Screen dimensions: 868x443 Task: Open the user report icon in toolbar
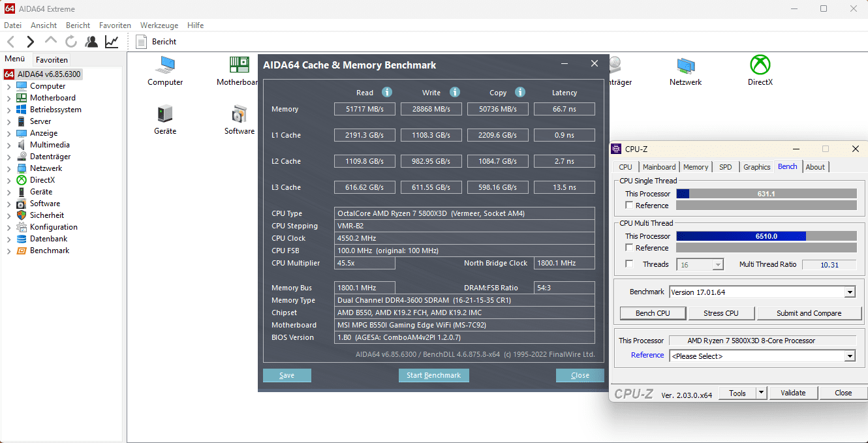pos(91,42)
